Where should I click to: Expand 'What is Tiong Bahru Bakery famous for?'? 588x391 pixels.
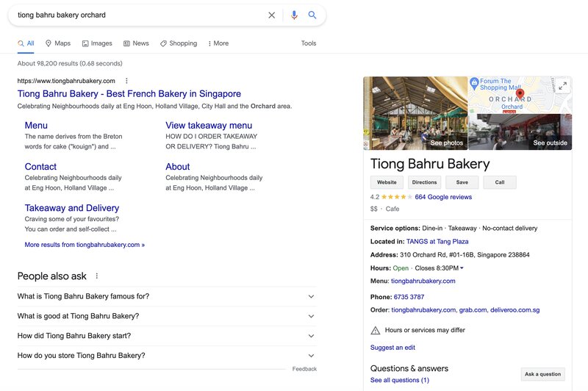[167, 296]
